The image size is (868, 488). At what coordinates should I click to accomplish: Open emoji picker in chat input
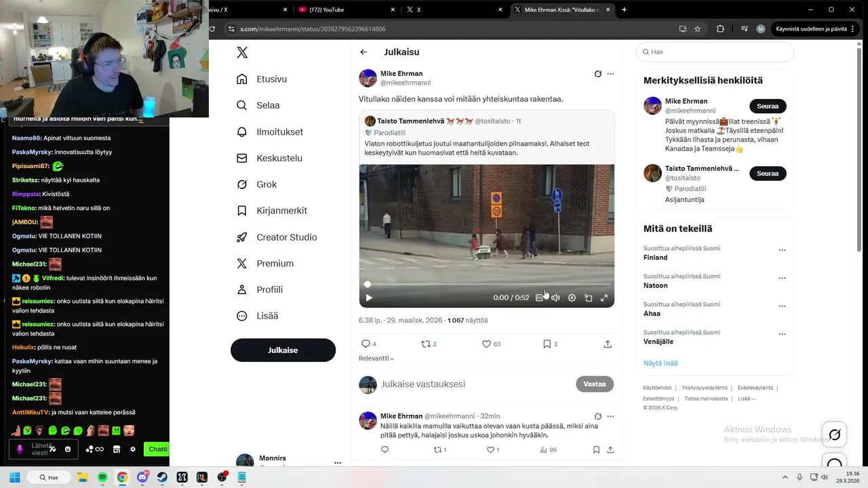[x=68, y=449]
